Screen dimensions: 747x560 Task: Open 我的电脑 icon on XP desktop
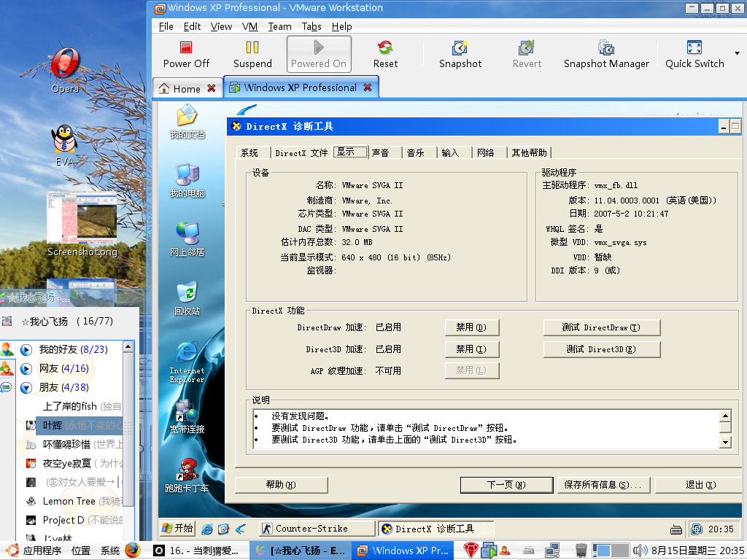[x=187, y=181]
